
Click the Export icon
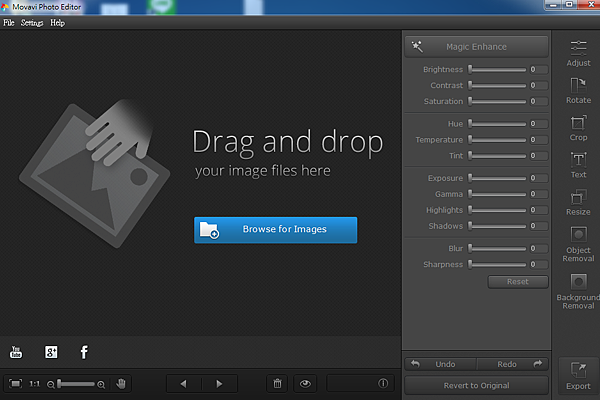[578, 374]
